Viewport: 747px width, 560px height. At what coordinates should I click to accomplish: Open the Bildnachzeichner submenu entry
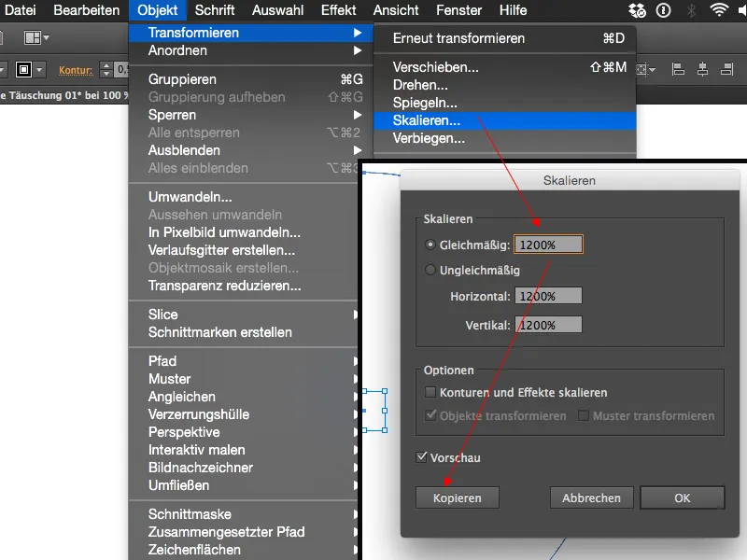click(x=244, y=468)
